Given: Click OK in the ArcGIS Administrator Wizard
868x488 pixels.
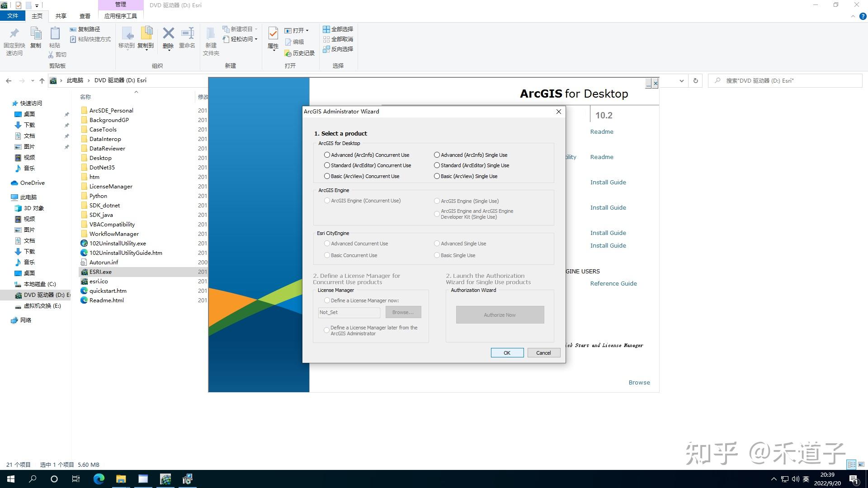Looking at the screenshot, I should (x=507, y=352).
